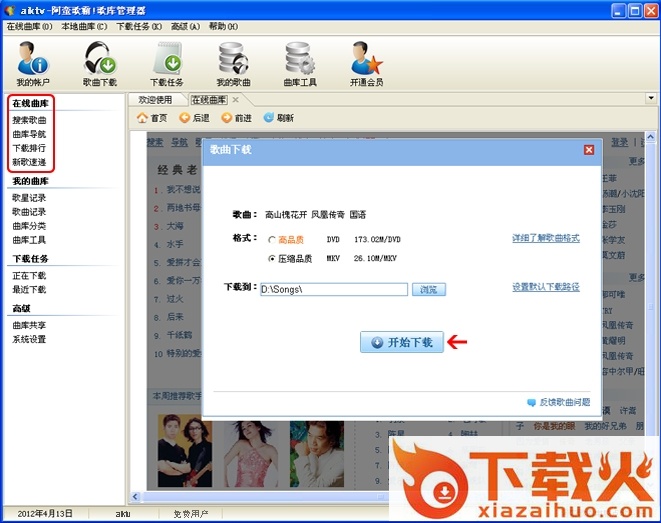Click 导航 link in web page
This screenshot has width=661, height=523.
(179, 143)
